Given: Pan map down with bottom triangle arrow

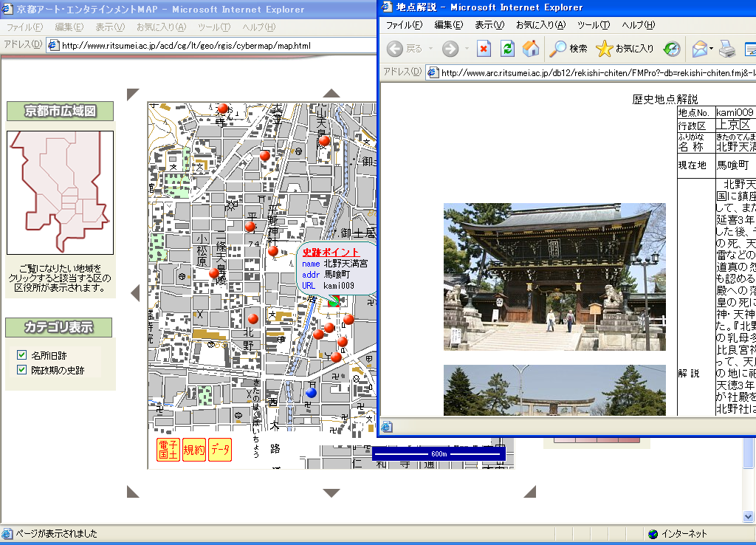Looking at the screenshot, I should tap(331, 493).
